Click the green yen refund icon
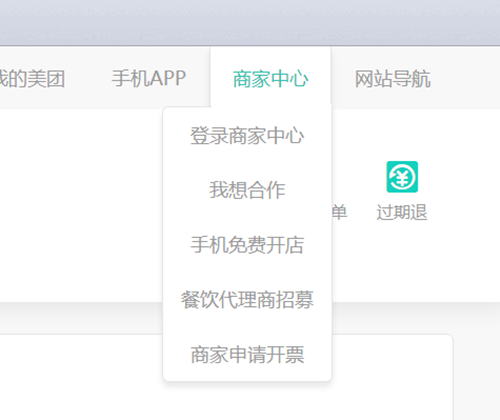The height and width of the screenshot is (420, 500). [402, 177]
